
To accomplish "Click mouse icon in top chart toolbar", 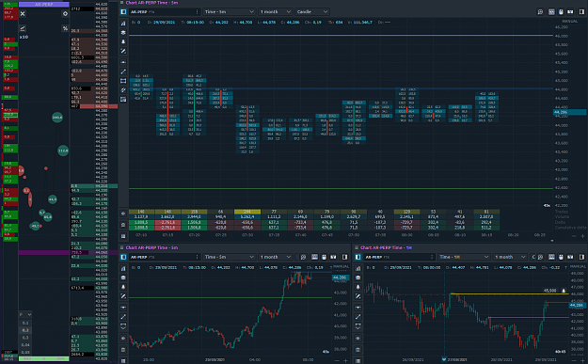I will pyautogui.click(x=561, y=12).
